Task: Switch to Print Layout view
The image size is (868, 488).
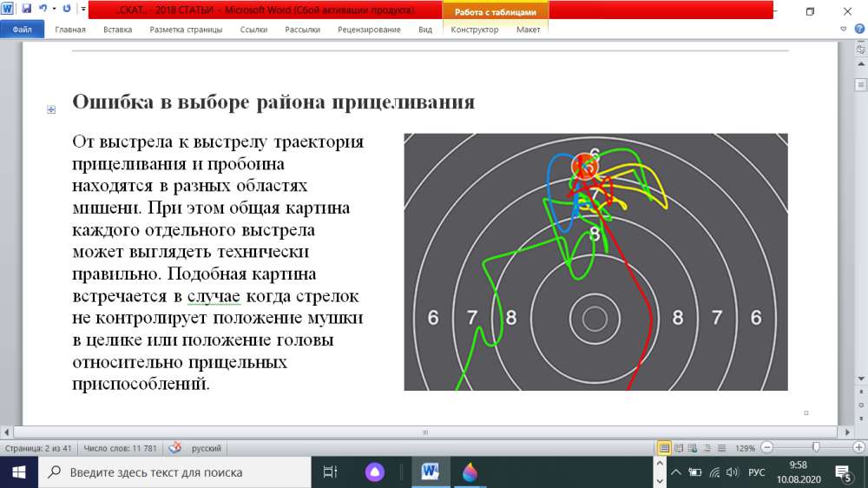Action: tap(664, 448)
